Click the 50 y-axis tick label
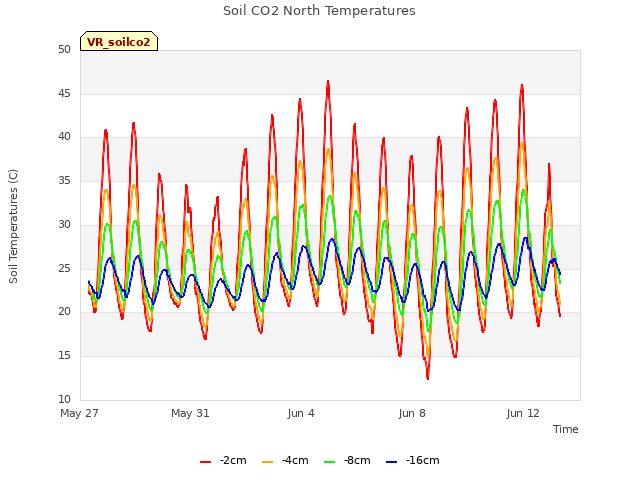This screenshot has height=480, width=640. pos(64,49)
